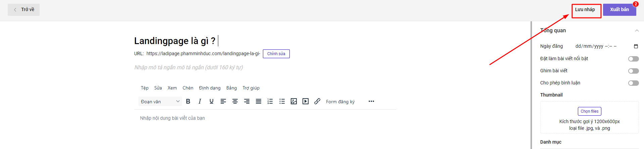Screen dimensions: 644x149
Task: Insert a numbered list
Action: pyautogui.click(x=270, y=101)
